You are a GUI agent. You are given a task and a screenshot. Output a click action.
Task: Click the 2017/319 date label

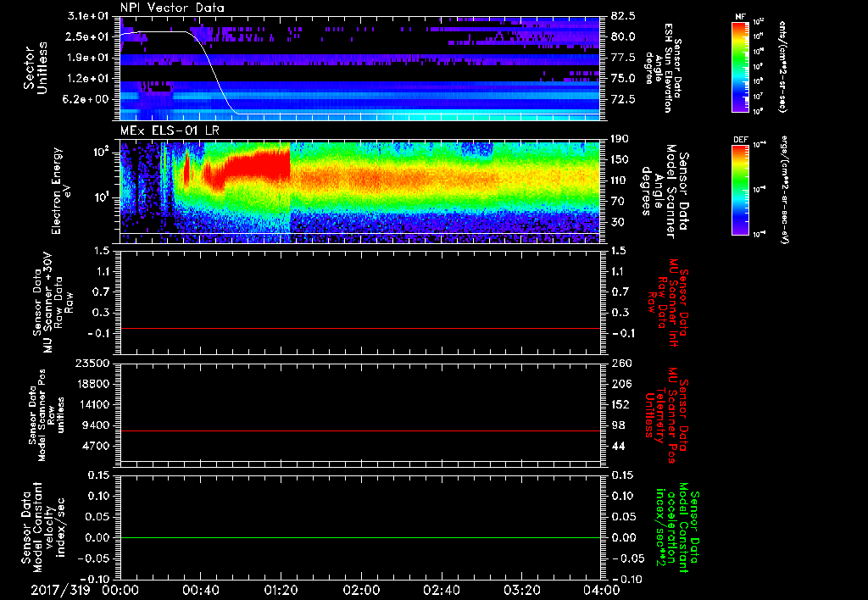pyautogui.click(x=60, y=590)
